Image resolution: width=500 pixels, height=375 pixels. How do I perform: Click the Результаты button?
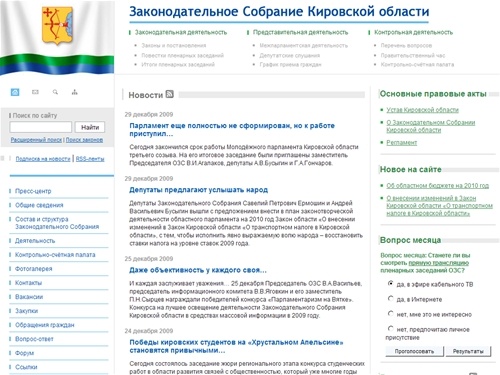coord(468,351)
